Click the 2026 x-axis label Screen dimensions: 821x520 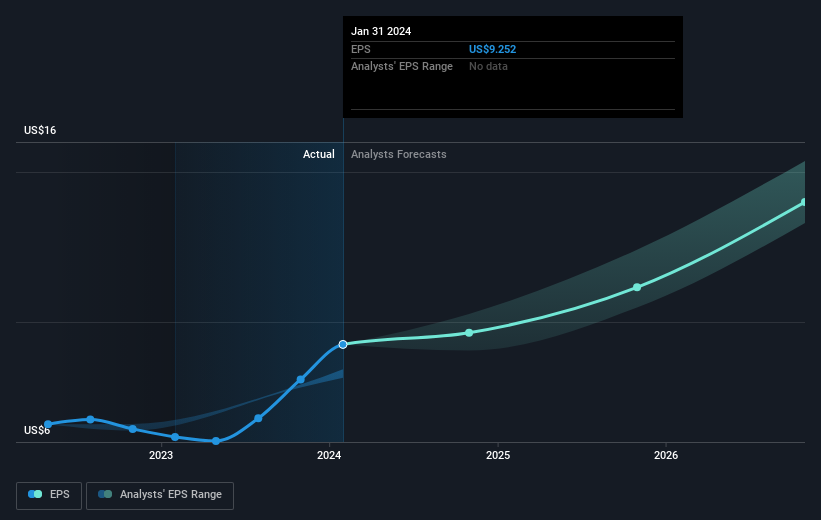(666, 455)
